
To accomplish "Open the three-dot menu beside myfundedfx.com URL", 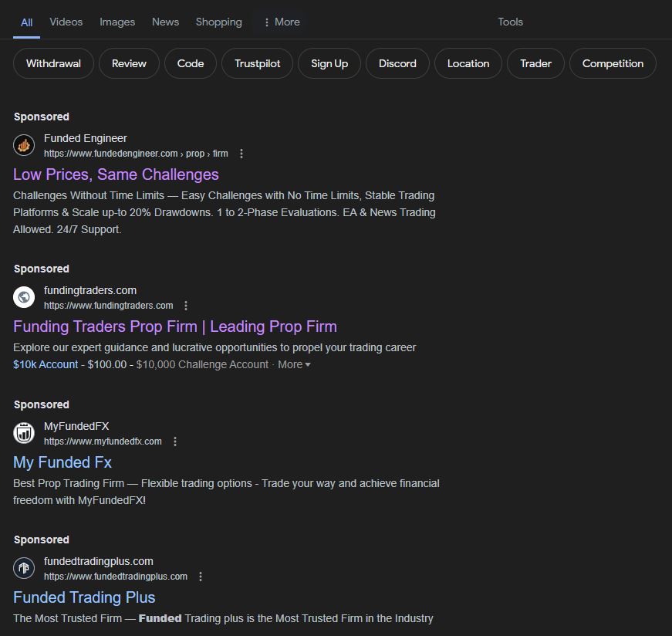I will [175, 441].
